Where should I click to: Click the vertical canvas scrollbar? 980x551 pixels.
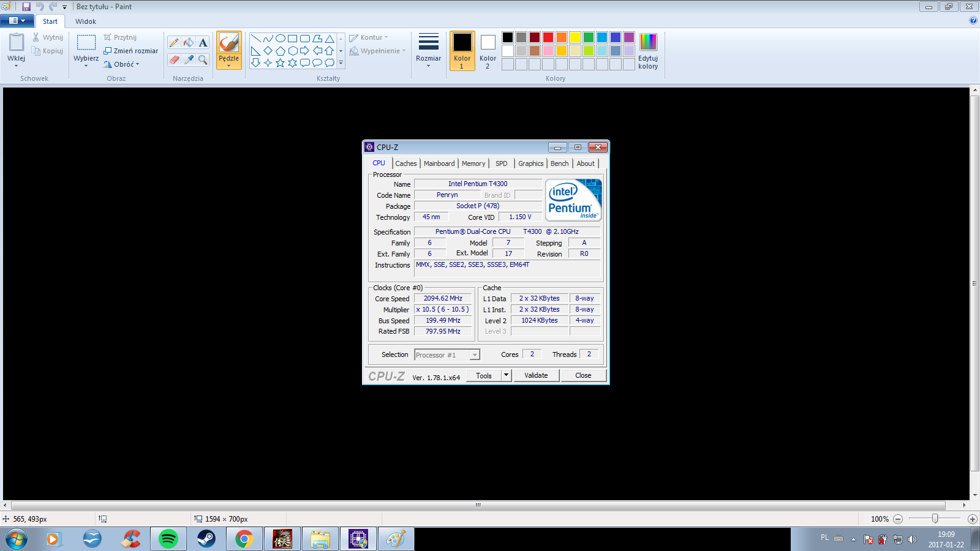pos(974,283)
